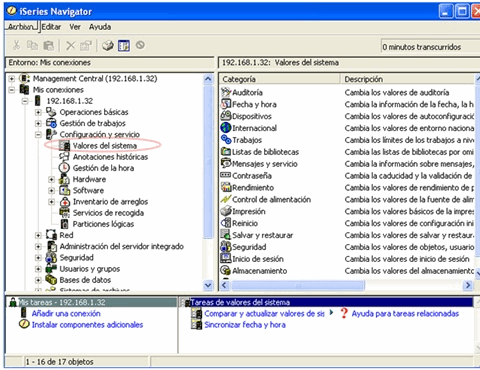Open the Impresión printer icon
The image size is (480, 370).
tap(226, 211)
